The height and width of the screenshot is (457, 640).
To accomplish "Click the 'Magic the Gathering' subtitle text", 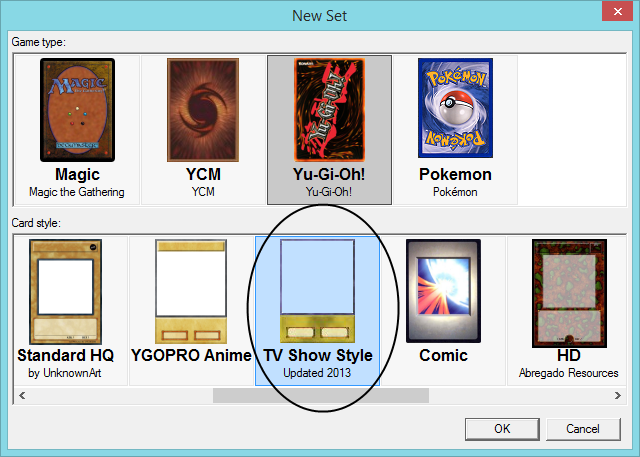I will coord(77,192).
